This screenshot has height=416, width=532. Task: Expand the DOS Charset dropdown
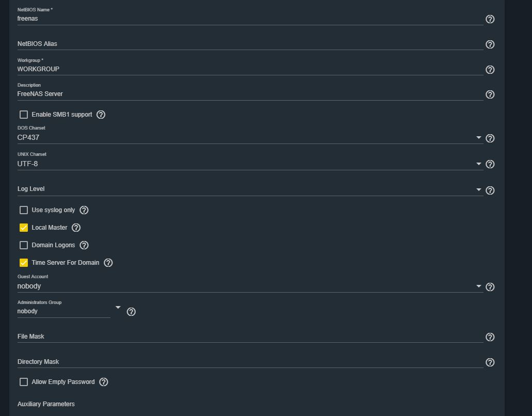(x=478, y=137)
